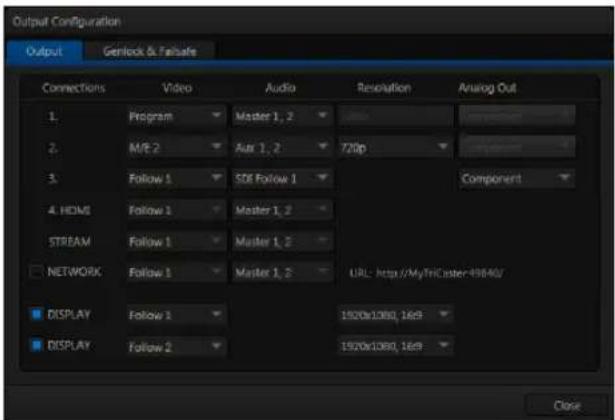Open the SDI Follow 1 audio dropdown
The height and width of the screenshot is (420, 615).
point(282,178)
